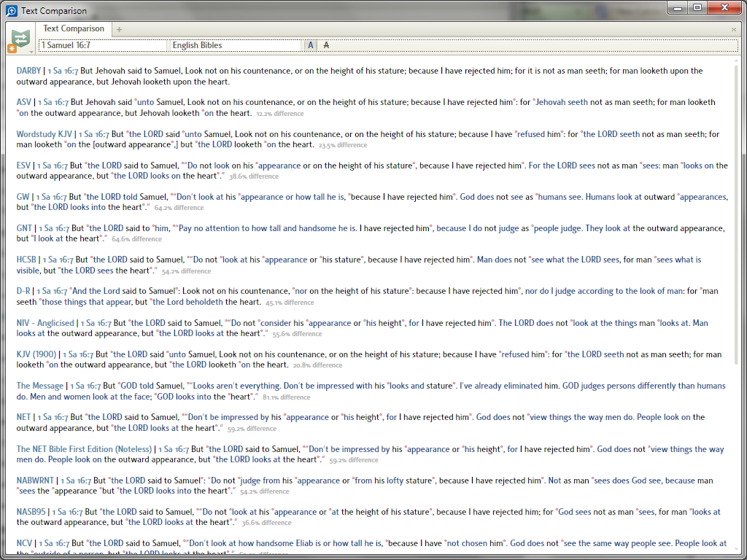Open the DARBY version link
747x560 pixels.
point(28,71)
